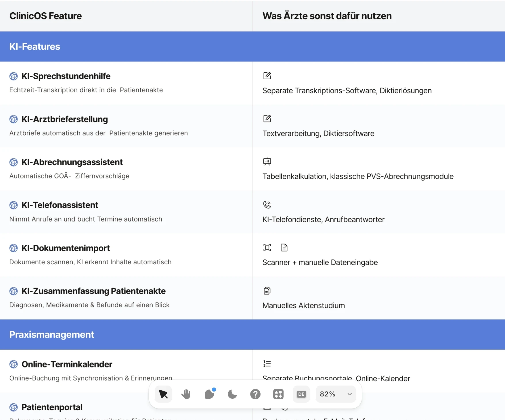Click text Diagnosen, Medikamente & Befunde auf einen Blick

(x=89, y=305)
